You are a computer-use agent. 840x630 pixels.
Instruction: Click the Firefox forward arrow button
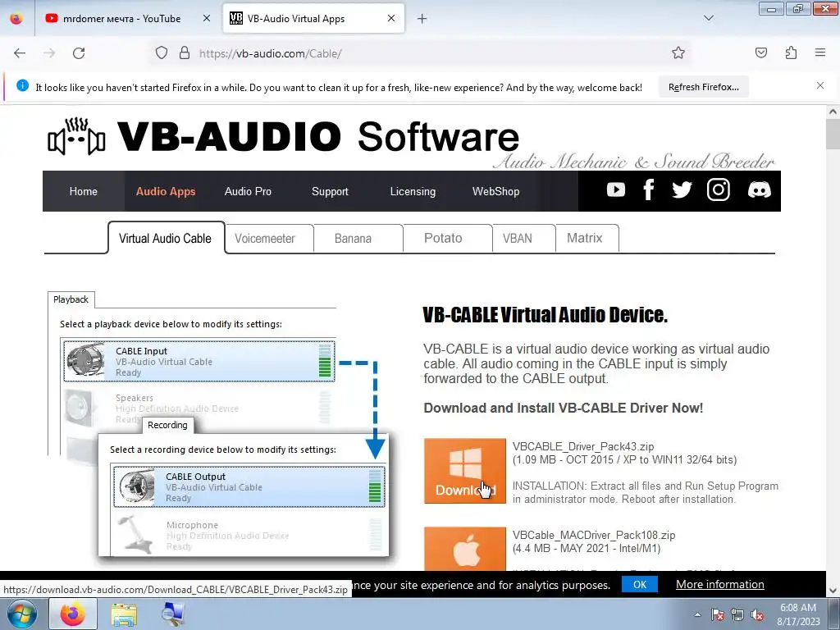(x=49, y=53)
